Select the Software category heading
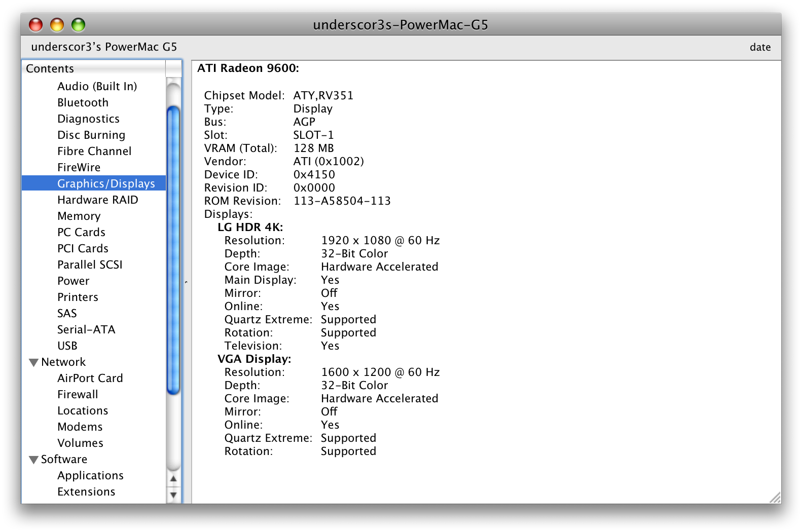This screenshot has width=802, height=532. [x=64, y=459]
